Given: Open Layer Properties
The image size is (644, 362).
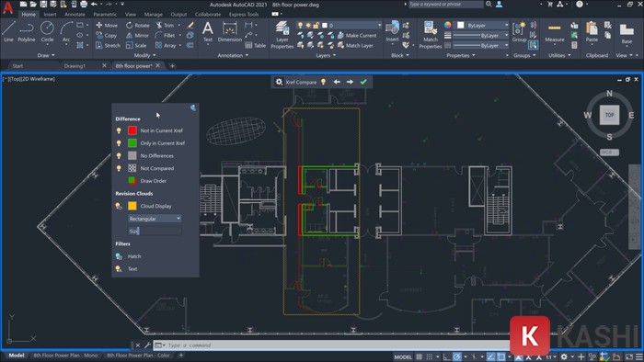Looking at the screenshot, I should click(282, 35).
